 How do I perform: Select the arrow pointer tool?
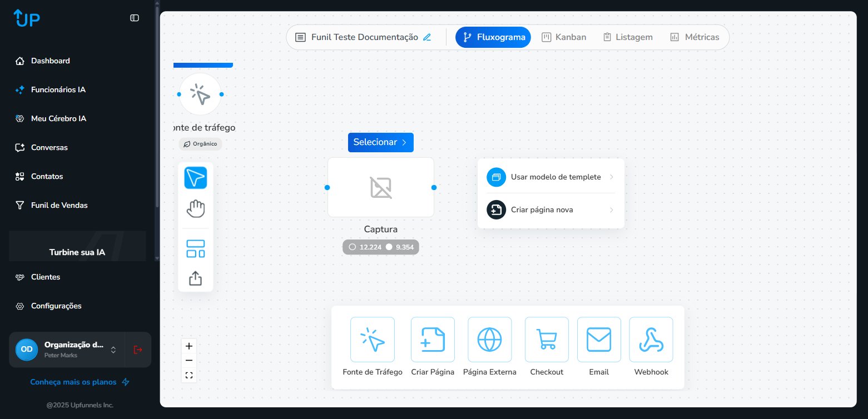click(195, 178)
